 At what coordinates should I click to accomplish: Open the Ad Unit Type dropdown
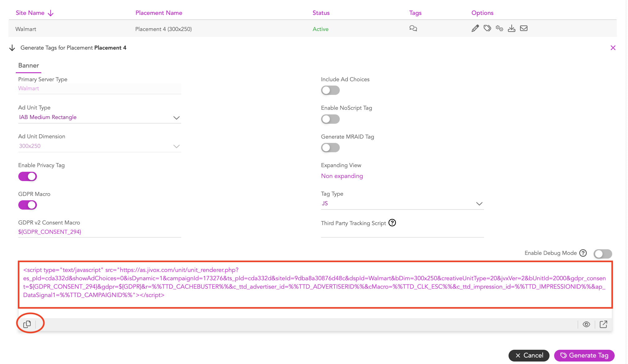[x=100, y=118]
